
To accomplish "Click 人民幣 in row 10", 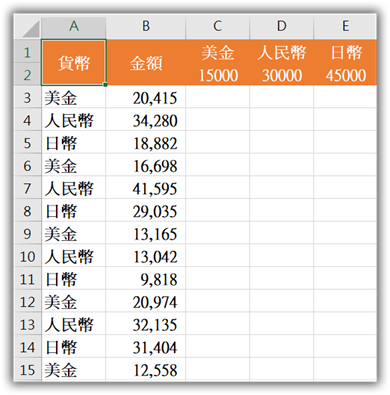I will pyautogui.click(x=74, y=256).
